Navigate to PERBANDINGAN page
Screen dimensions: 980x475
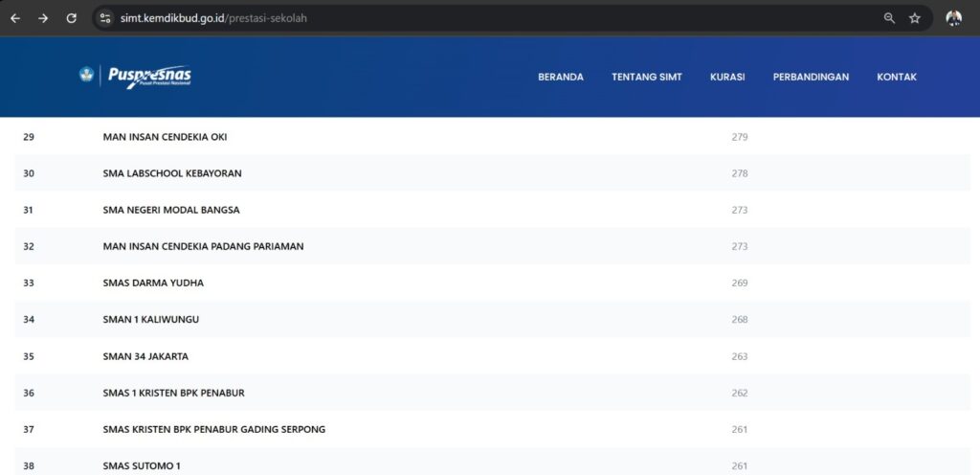811,78
